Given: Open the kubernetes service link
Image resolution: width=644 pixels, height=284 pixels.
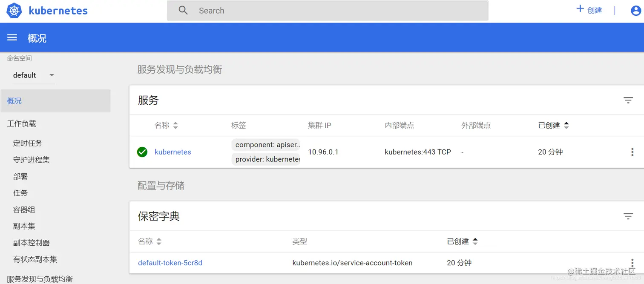Looking at the screenshot, I should tap(172, 152).
